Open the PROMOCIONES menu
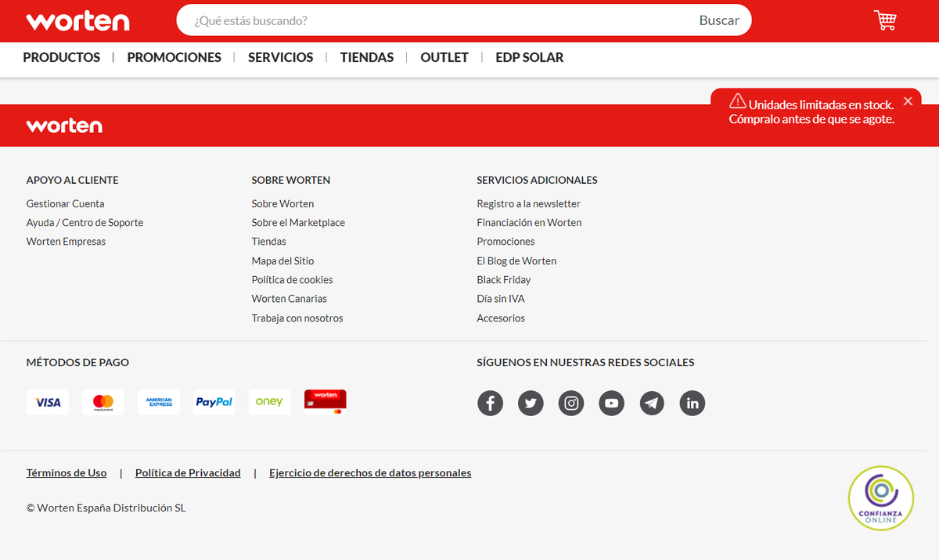939x560 pixels. point(174,57)
